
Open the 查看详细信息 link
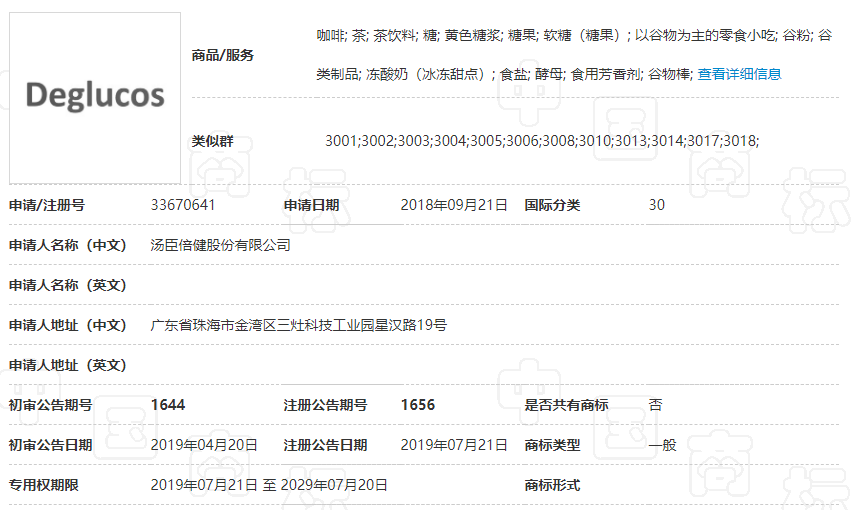[739, 74]
